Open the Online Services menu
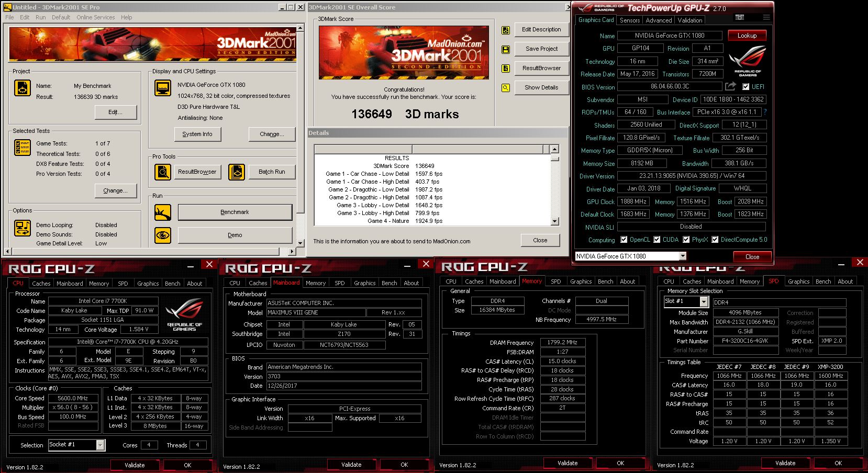Screen dimensions: 868x473 [x=95, y=17]
